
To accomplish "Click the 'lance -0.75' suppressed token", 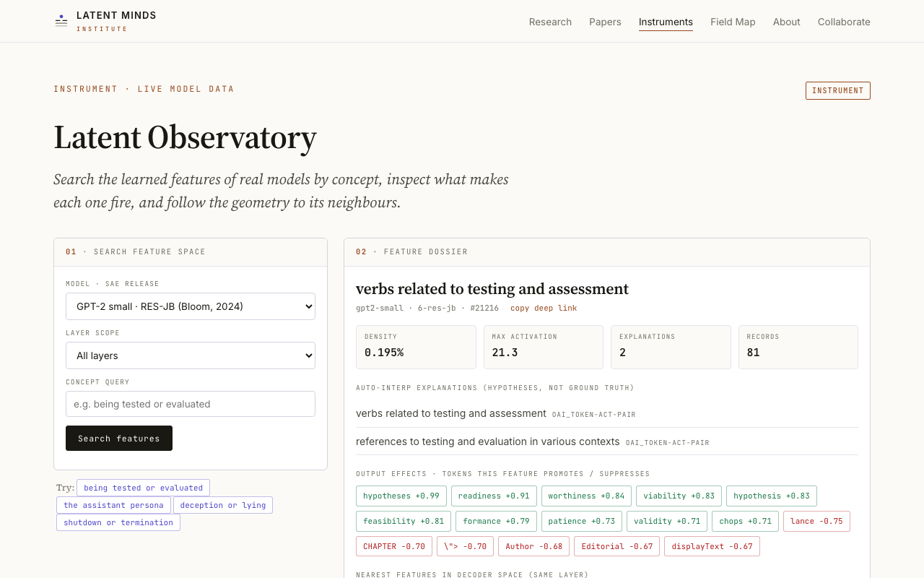I will [x=816, y=521].
